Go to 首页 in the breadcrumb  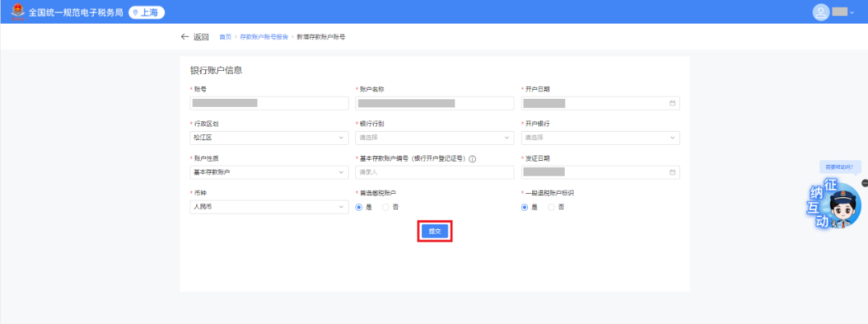tap(225, 37)
